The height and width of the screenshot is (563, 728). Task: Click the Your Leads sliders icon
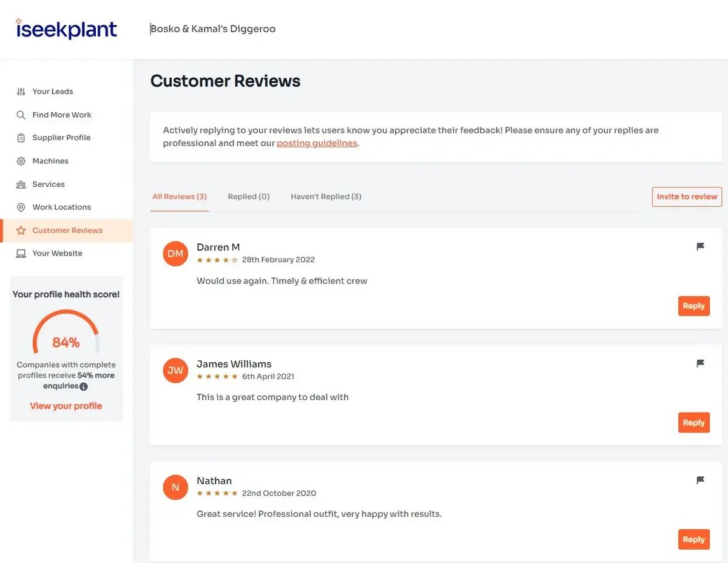(21, 92)
